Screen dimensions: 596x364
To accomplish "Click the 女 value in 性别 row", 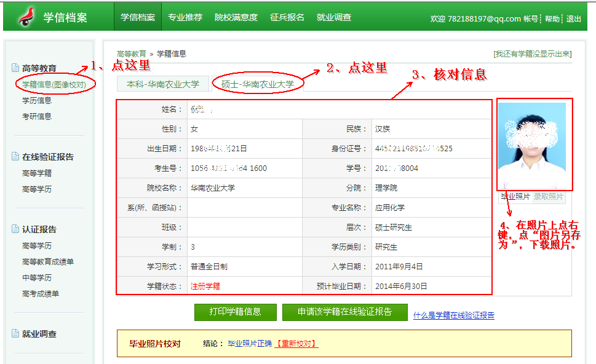I will coord(194,129).
